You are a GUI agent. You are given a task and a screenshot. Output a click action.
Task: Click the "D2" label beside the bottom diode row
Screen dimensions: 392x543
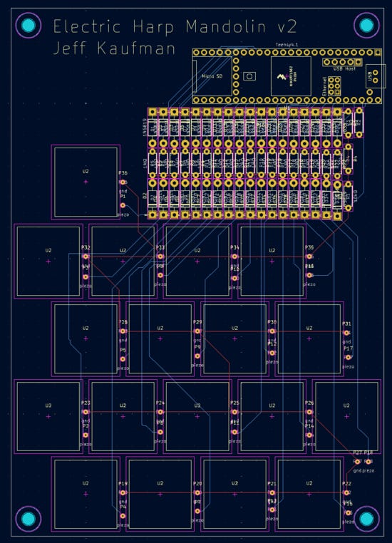(145, 196)
